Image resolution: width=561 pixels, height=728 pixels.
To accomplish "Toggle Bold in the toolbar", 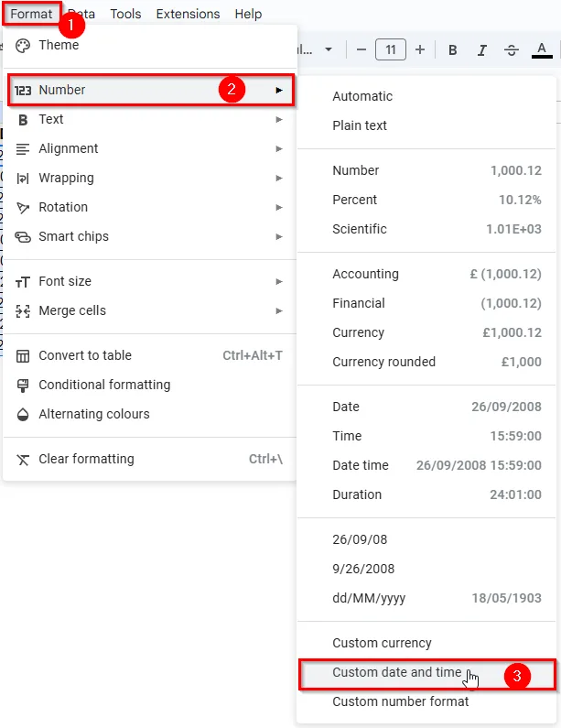I will coord(453,50).
